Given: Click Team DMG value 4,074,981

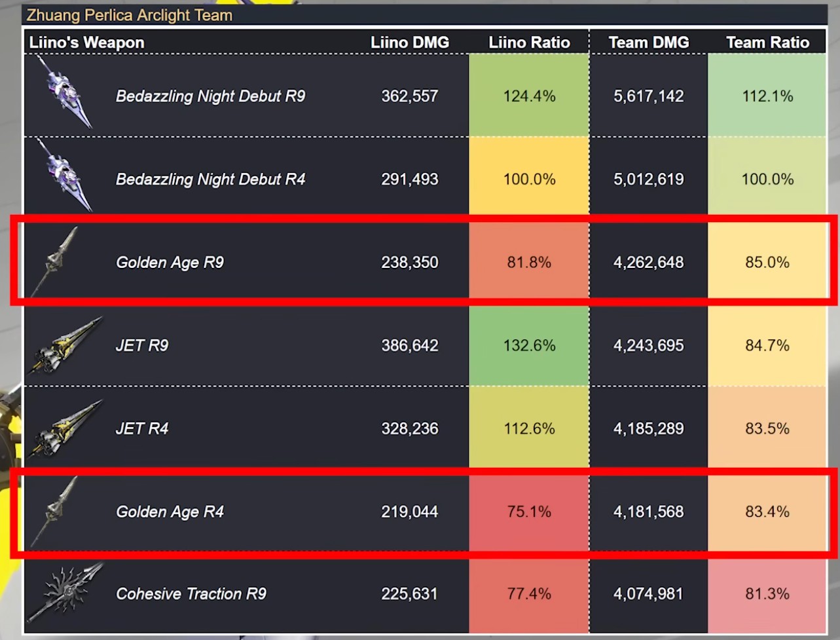Looking at the screenshot, I should click(649, 593).
